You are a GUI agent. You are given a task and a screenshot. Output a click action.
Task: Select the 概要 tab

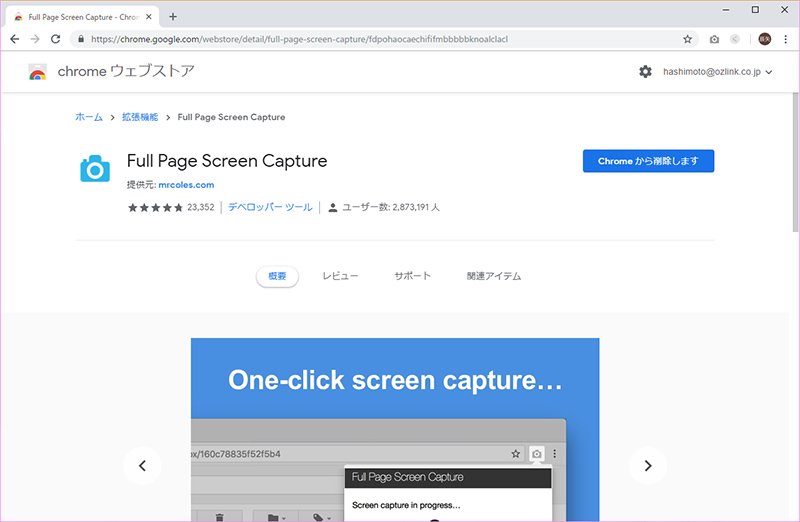(277, 276)
